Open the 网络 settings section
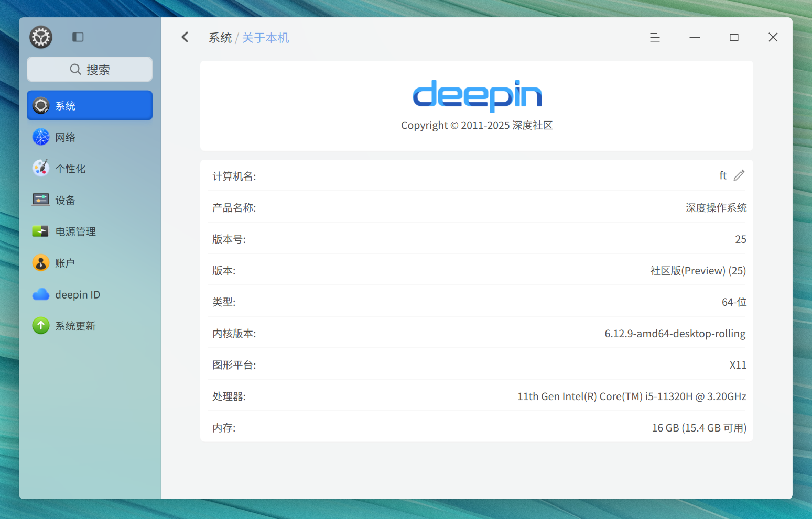This screenshot has width=812, height=519. 90,137
